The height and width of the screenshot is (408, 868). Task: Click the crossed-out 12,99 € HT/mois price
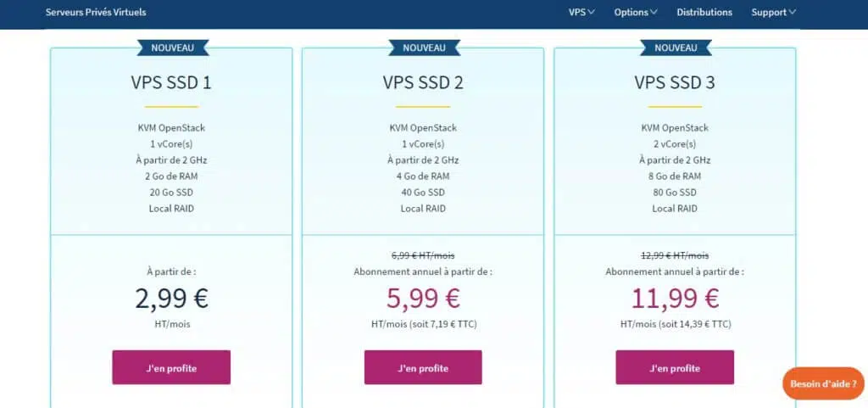point(675,255)
